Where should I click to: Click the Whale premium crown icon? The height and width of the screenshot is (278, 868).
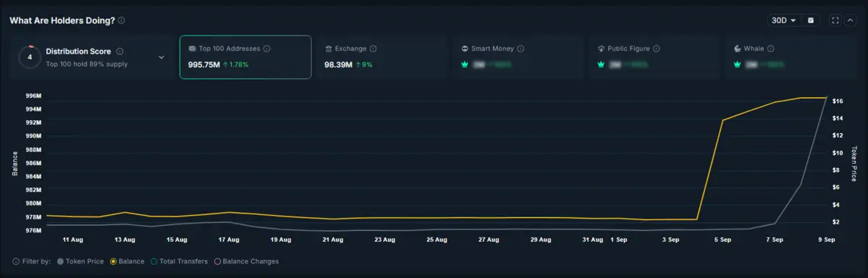(x=738, y=64)
